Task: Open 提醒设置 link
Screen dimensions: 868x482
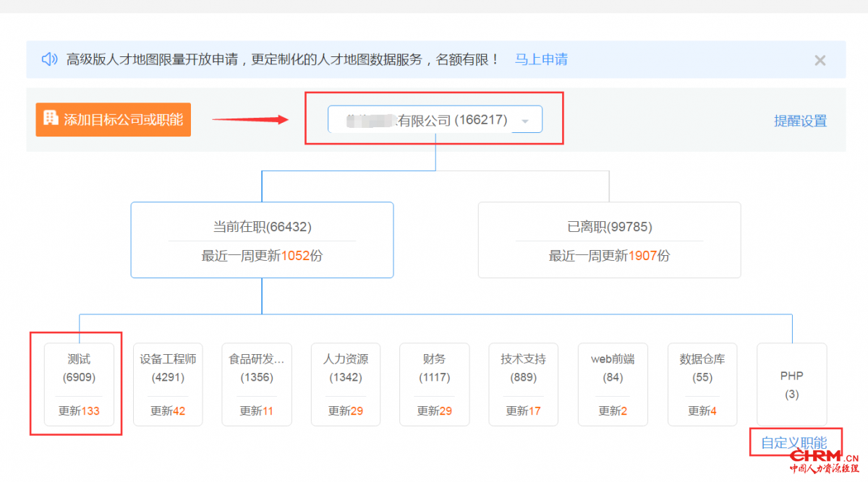Action: tap(800, 121)
